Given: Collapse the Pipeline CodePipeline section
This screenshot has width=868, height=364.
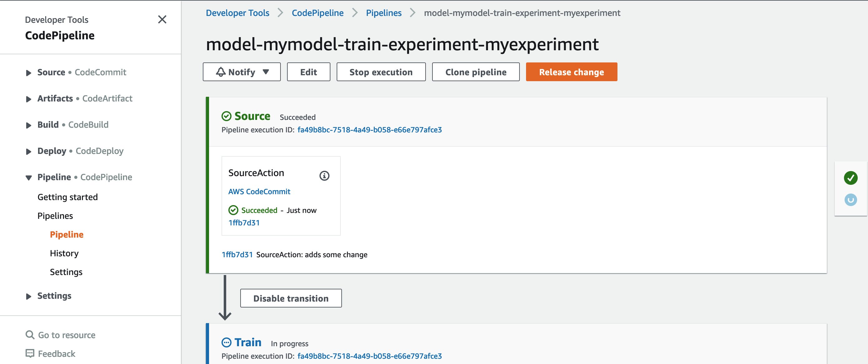Looking at the screenshot, I should pyautogui.click(x=29, y=178).
